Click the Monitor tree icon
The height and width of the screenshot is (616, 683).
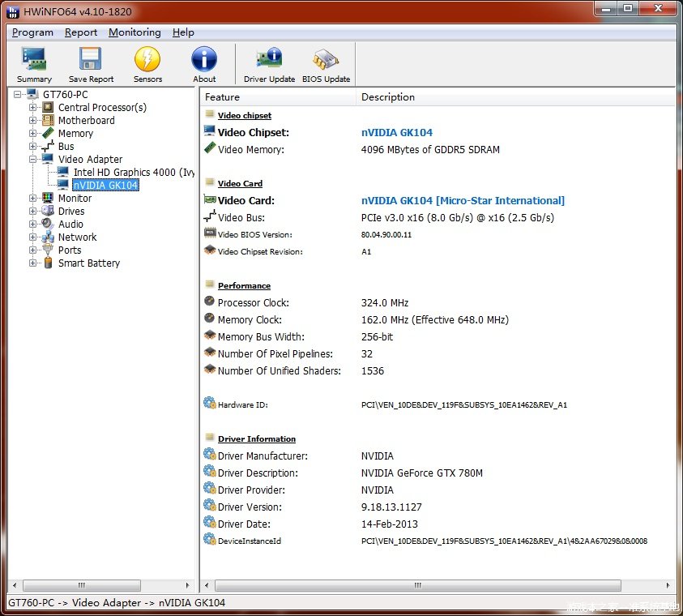(x=48, y=198)
